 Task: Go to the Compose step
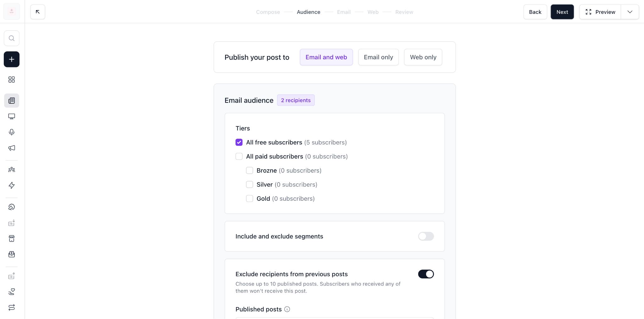coord(268,12)
